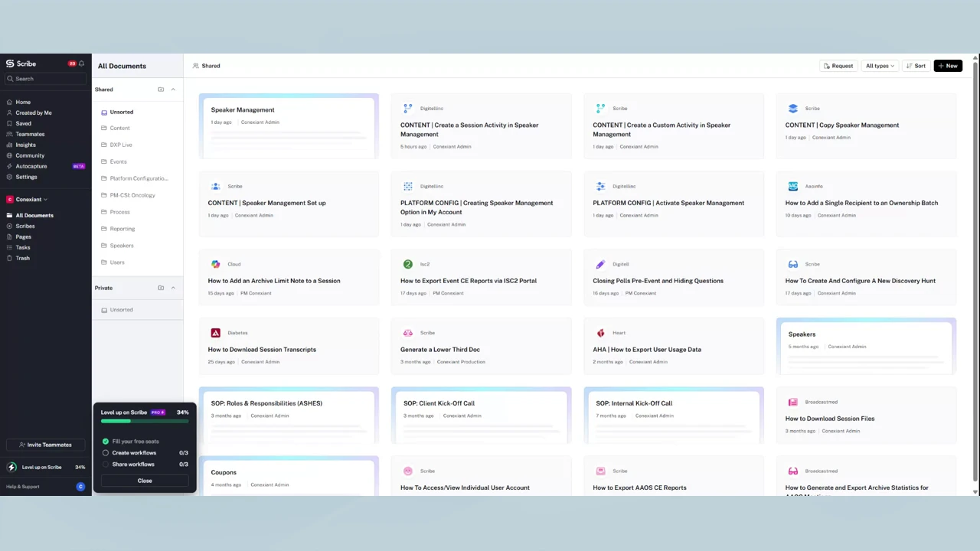Click the Request button
Screen dimensions: 980x551
tap(838, 66)
